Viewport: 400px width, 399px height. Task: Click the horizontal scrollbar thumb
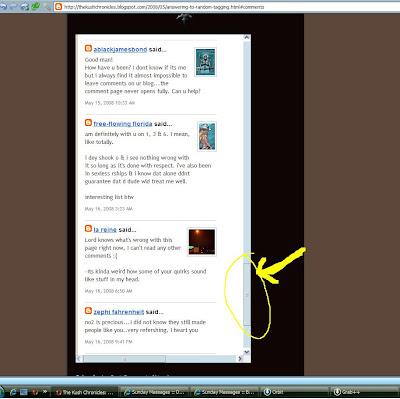[x=124, y=359]
